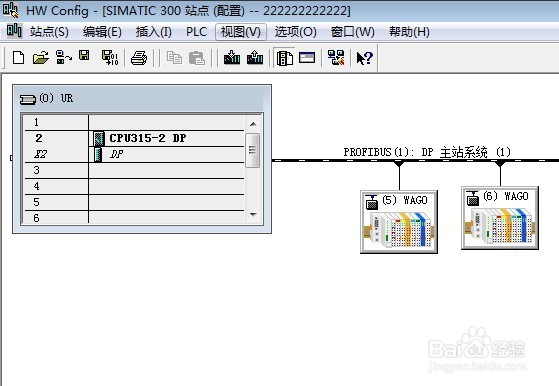
Task: Click the Save and Compile icon
Action: 109,57
